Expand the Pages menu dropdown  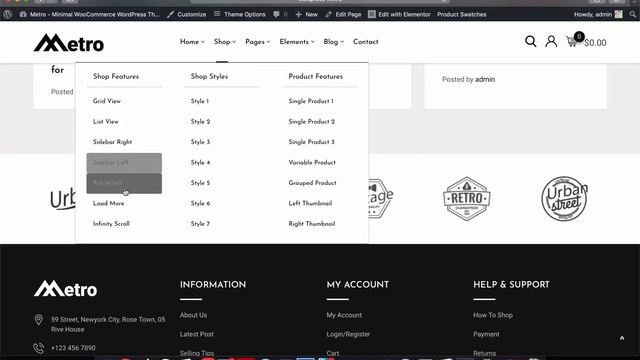pyautogui.click(x=258, y=42)
